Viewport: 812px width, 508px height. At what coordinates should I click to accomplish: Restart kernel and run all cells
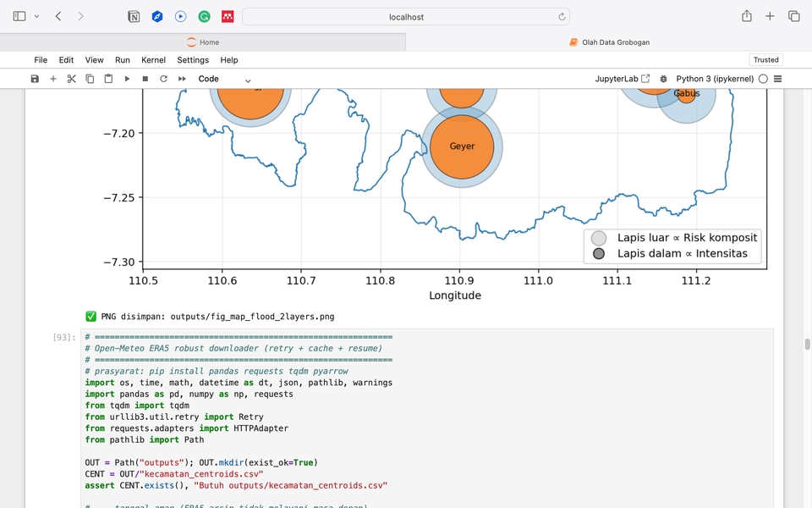pyautogui.click(x=182, y=79)
